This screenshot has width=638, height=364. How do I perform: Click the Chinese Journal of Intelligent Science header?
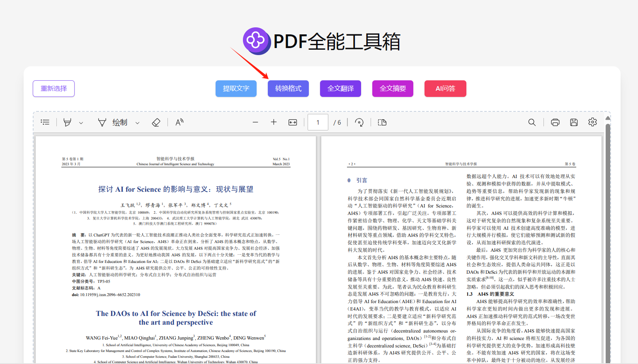click(175, 164)
